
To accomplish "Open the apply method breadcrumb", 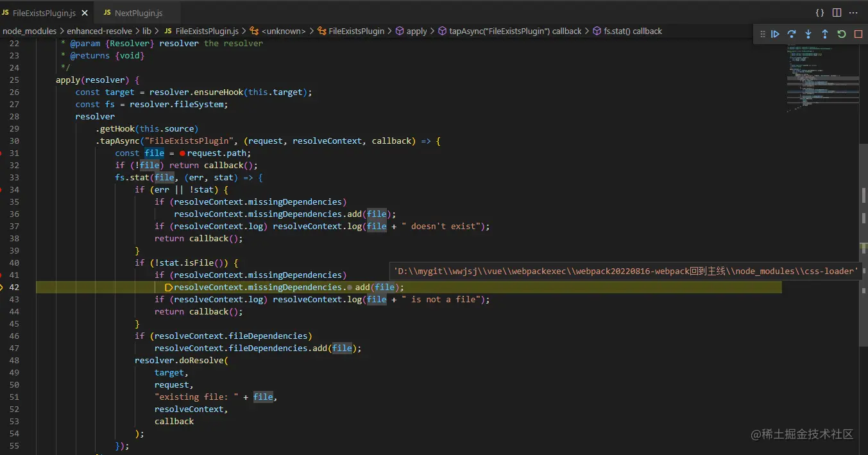I will [x=411, y=31].
